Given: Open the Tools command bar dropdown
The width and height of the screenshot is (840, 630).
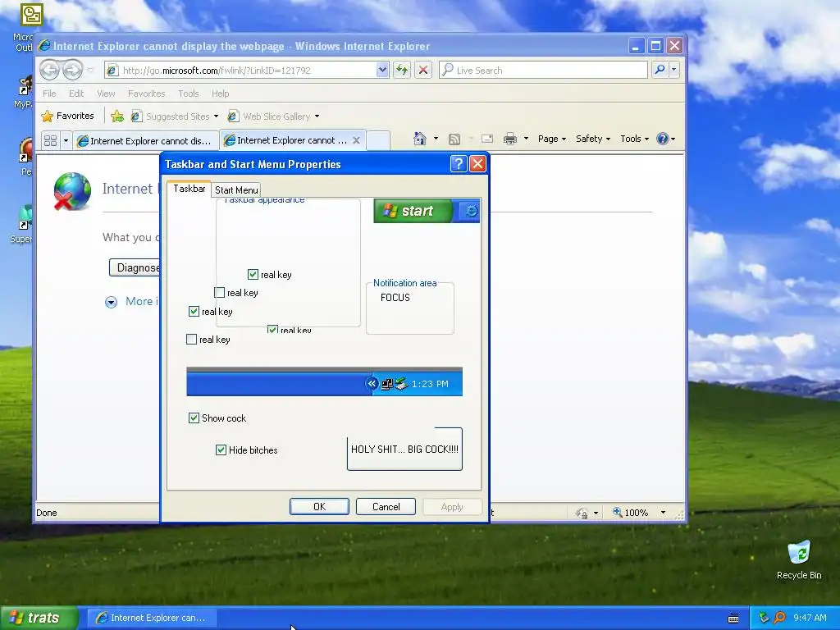Looking at the screenshot, I should coord(634,139).
